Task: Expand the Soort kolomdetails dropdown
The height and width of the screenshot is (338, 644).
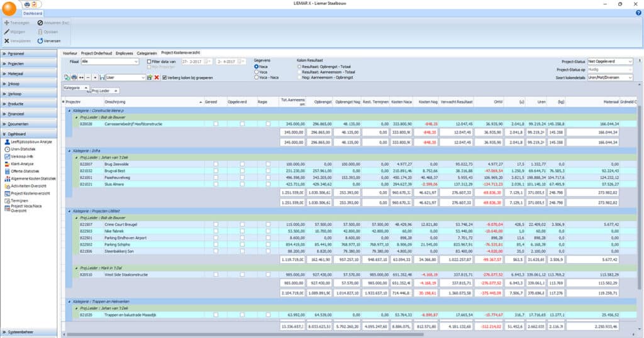Action: coord(631,77)
